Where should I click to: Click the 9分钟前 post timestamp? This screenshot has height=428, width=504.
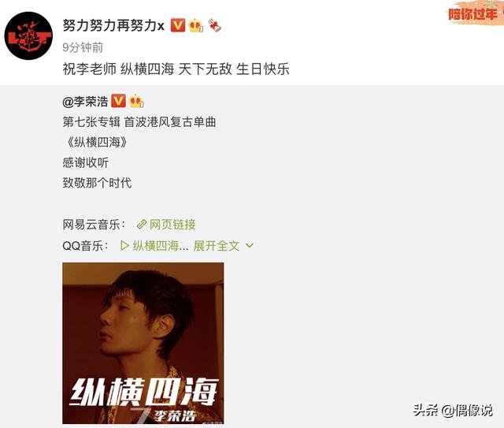[x=83, y=47]
